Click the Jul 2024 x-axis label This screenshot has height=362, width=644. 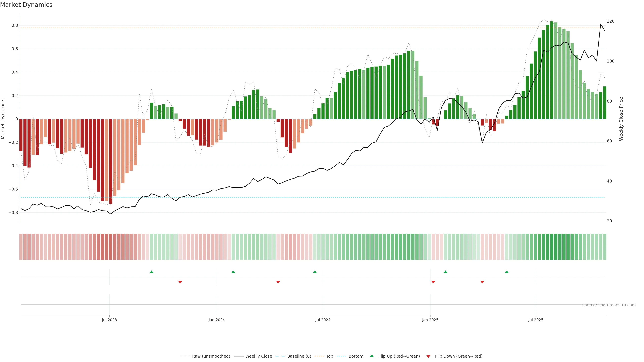coord(323,320)
